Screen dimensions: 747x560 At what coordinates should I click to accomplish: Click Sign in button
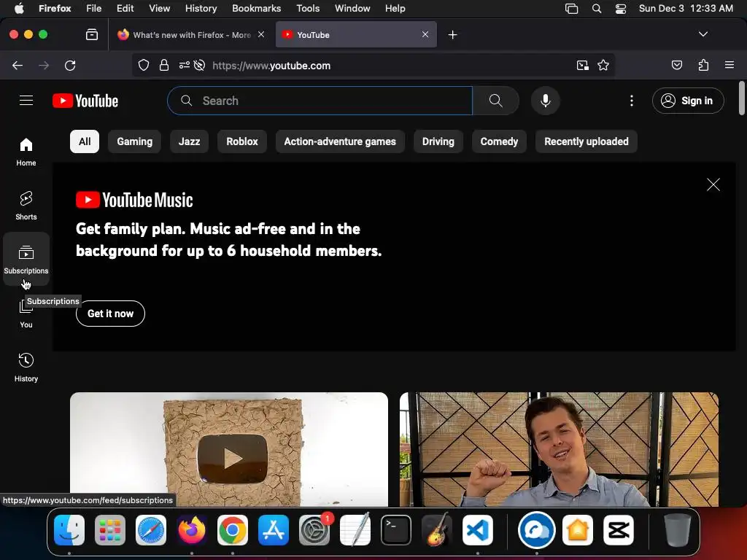688,101
